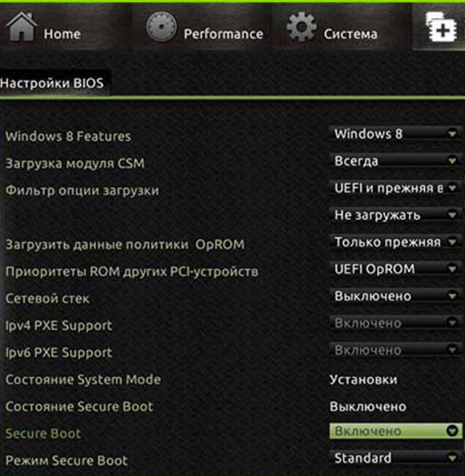Toggle the Ipv4 PXE Support value
This screenshot has width=465, height=476.
(x=396, y=323)
